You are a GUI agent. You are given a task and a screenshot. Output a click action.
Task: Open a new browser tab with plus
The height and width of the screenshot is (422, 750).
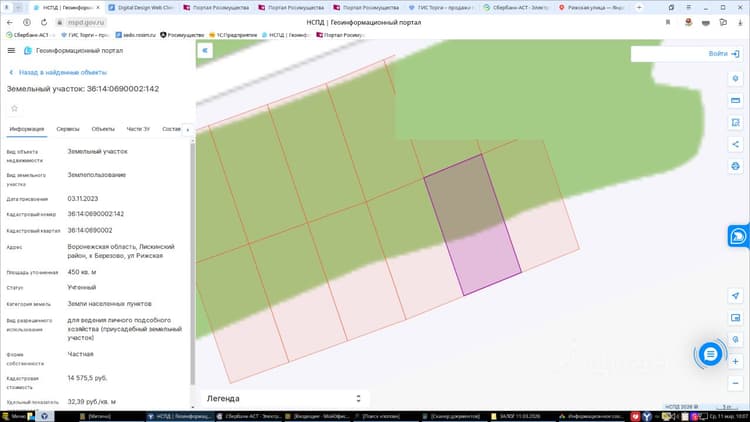639,8
